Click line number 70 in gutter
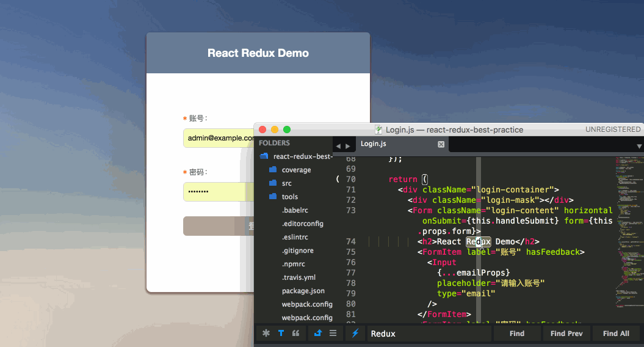Viewport: 644px width, 347px height. point(351,179)
